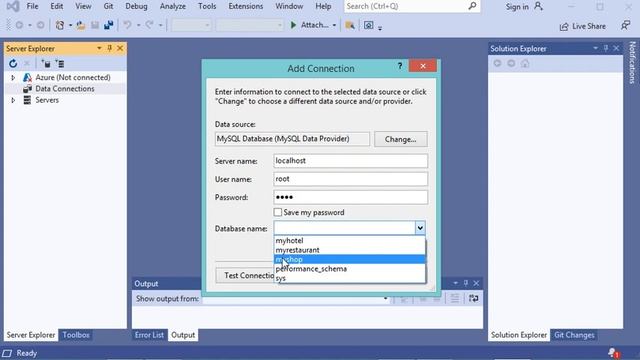Image resolution: width=640 pixels, height=360 pixels.
Task: Close the Server Explorer panel
Action: click(x=120, y=48)
